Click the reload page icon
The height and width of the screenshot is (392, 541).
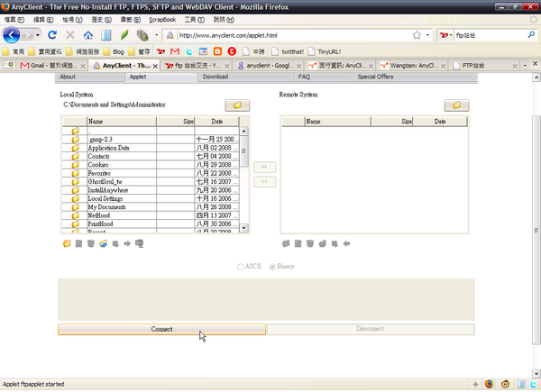click(x=52, y=35)
